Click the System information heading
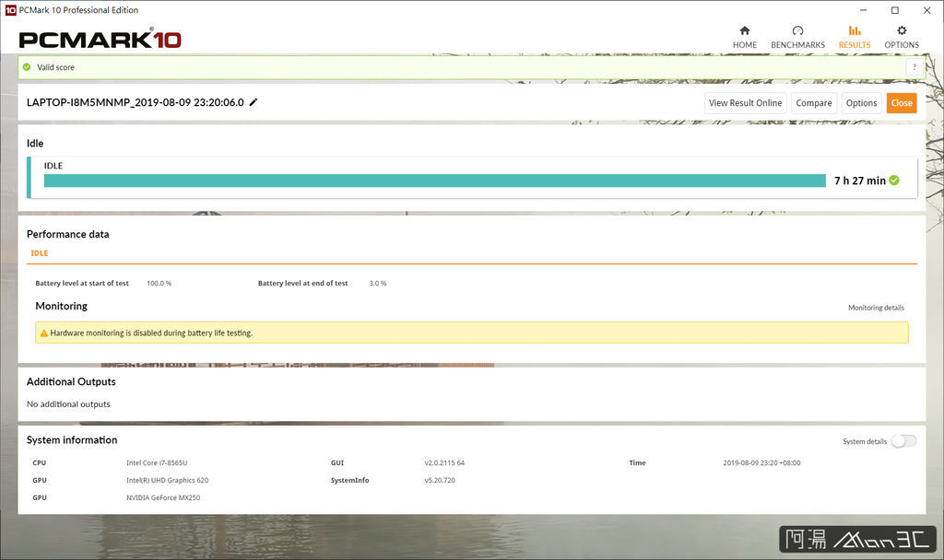The height and width of the screenshot is (560, 944). coord(72,439)
